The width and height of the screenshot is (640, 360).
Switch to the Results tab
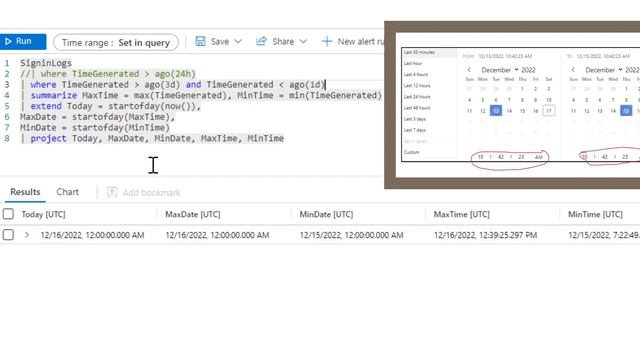pyautogui.click(x=25, y=192)
